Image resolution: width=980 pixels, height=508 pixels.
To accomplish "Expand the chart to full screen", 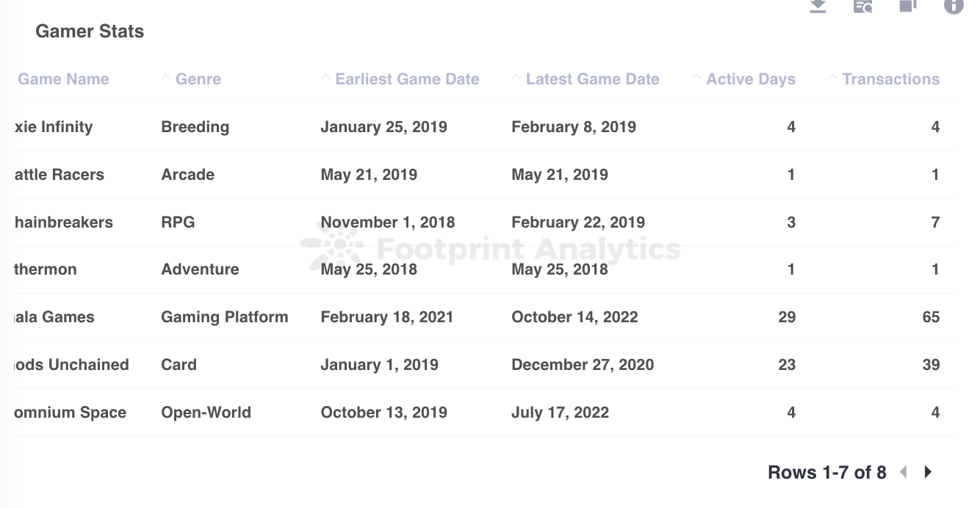I will pos(907,7).
